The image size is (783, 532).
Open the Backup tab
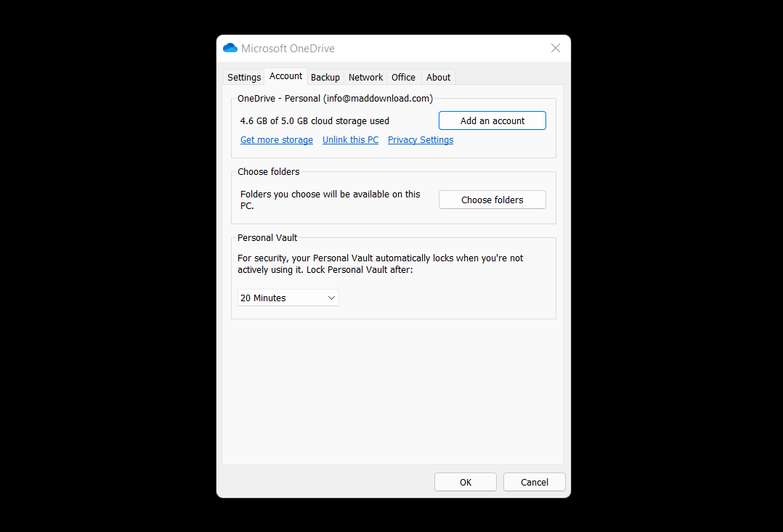click(x=325, y=78)
